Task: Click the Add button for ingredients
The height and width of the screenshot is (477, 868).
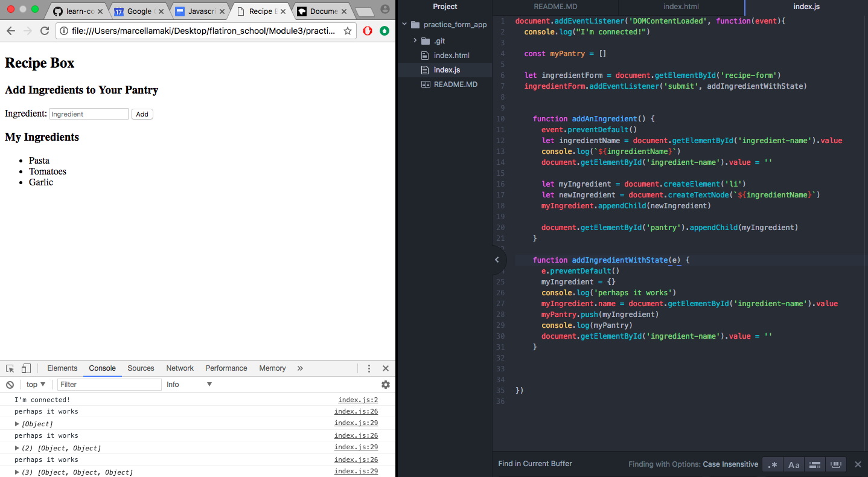Action: click(142, 114)
